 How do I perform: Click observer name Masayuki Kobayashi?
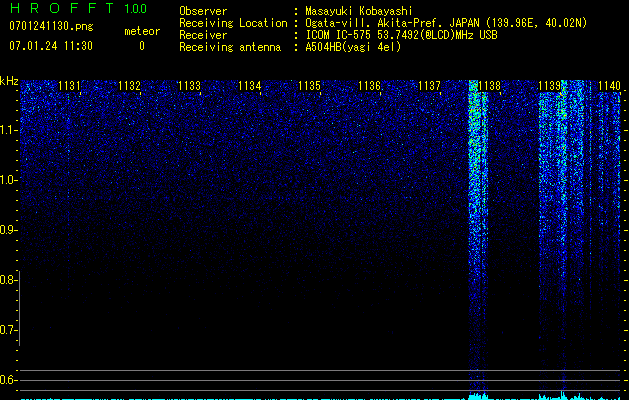359,11
